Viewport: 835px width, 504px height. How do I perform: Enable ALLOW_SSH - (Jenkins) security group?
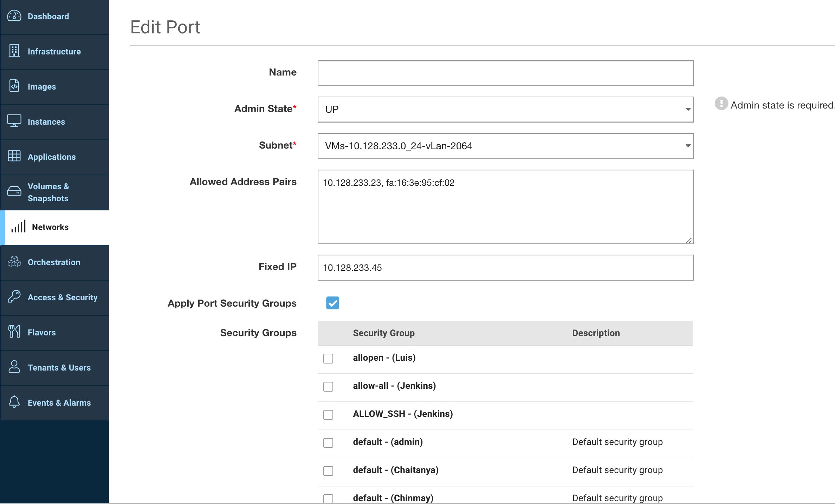[328, 415]
